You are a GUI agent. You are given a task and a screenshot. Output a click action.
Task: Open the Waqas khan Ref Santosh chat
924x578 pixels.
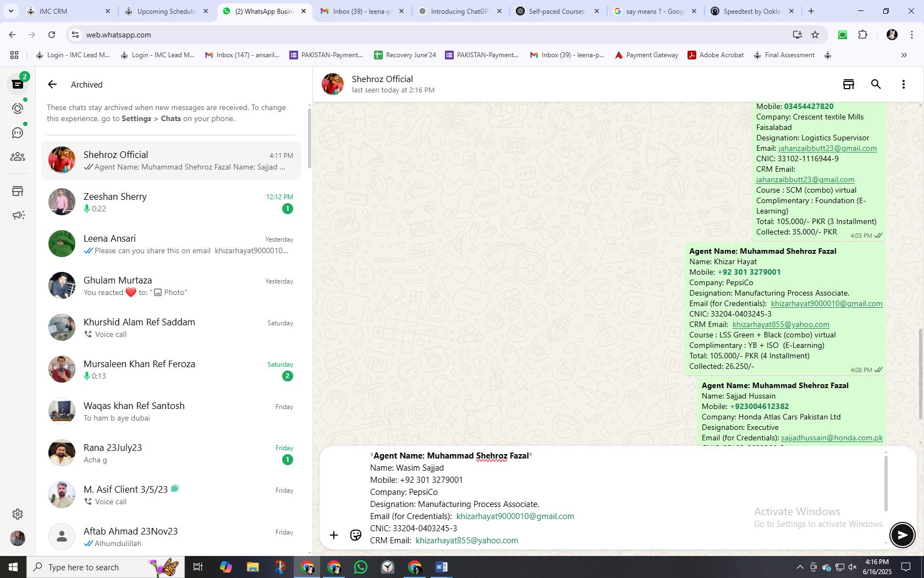tap(171, 411)
